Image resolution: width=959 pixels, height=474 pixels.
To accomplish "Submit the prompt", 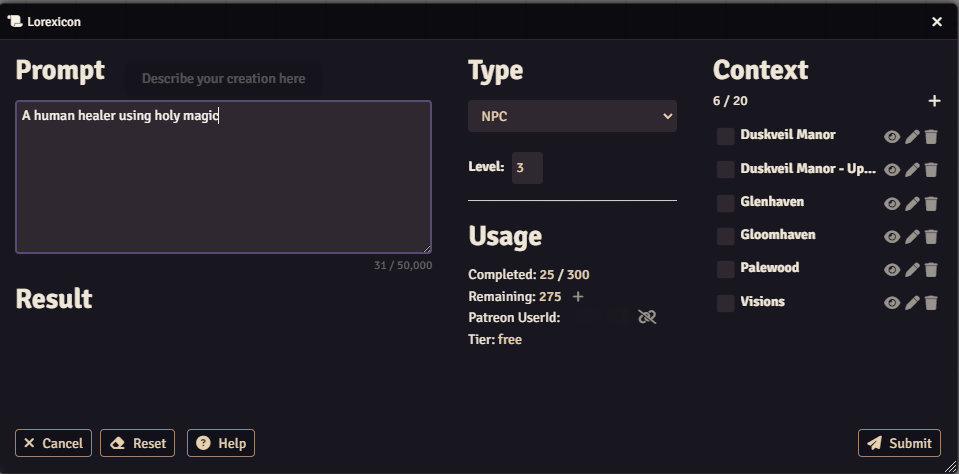I will 899,443.
